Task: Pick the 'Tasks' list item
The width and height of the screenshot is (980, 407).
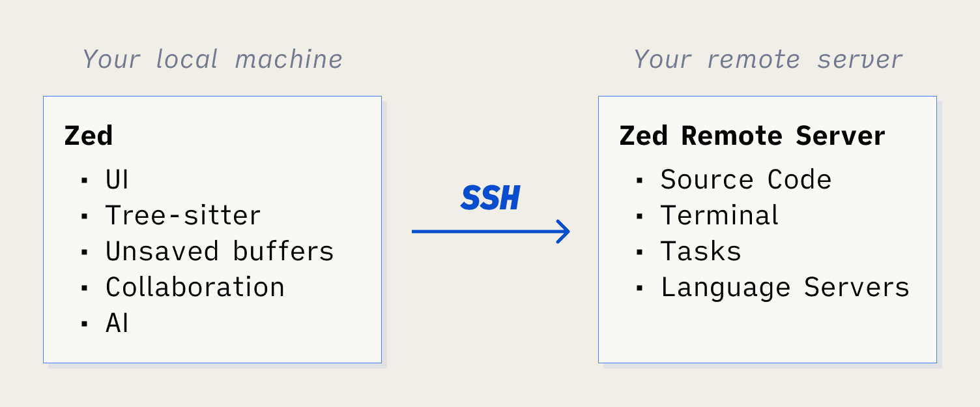Action: (701, 252)
